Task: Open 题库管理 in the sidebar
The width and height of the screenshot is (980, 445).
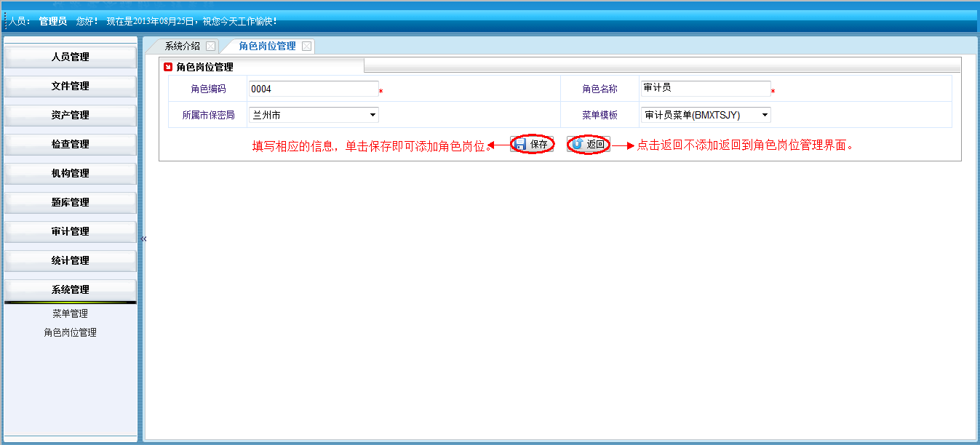Action: pyautogui.click(x=71, y=203)
